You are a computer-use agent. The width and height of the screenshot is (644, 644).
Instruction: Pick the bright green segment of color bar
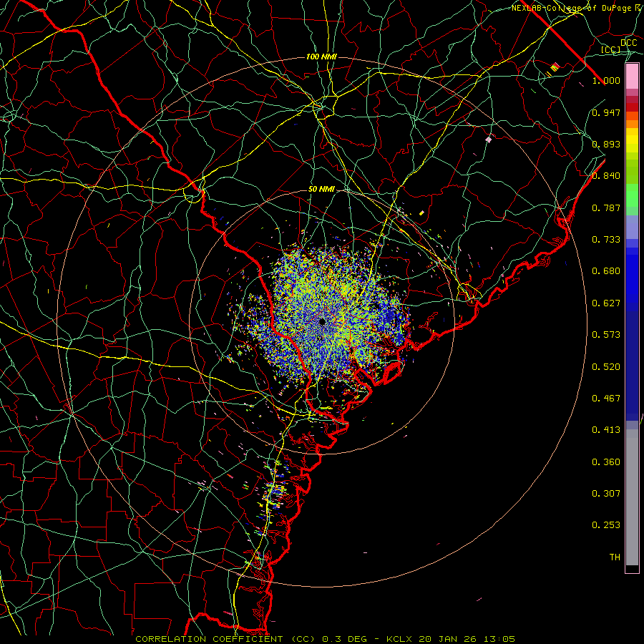tap(632, 195)
